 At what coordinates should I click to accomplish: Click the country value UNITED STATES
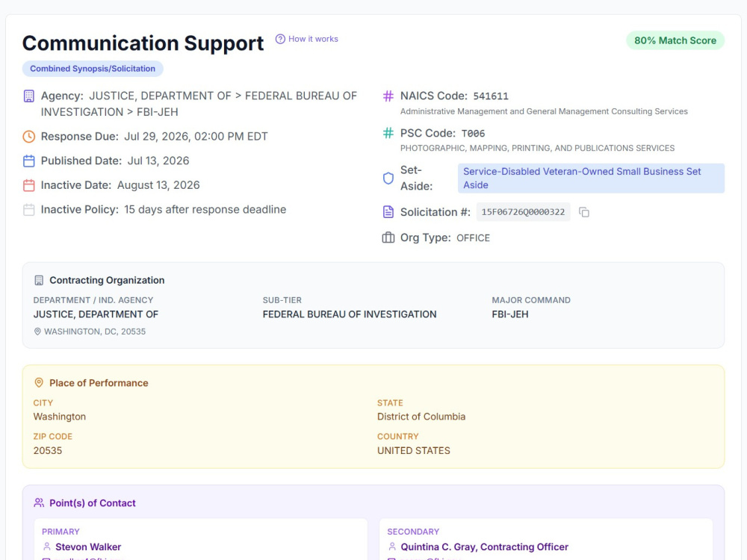coord(414,450)
